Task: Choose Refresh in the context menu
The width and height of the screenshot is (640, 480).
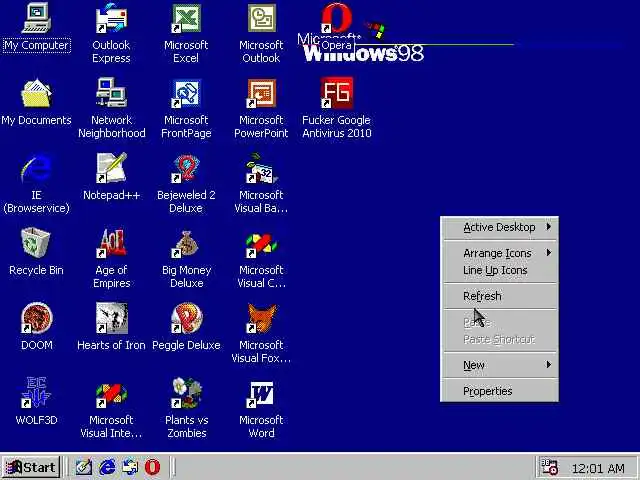Action: tap(499, 296)
